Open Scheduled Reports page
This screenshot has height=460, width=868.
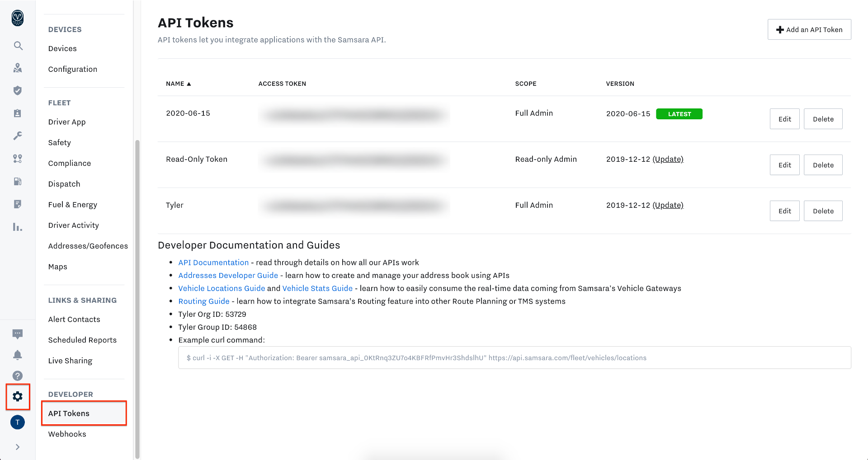[x=82, y=340]
